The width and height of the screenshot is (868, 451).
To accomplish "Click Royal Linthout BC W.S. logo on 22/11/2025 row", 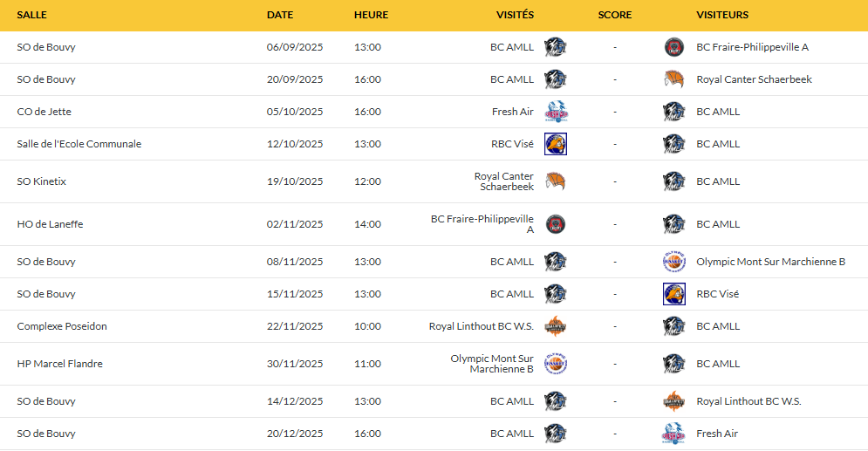I will (556, 326).
